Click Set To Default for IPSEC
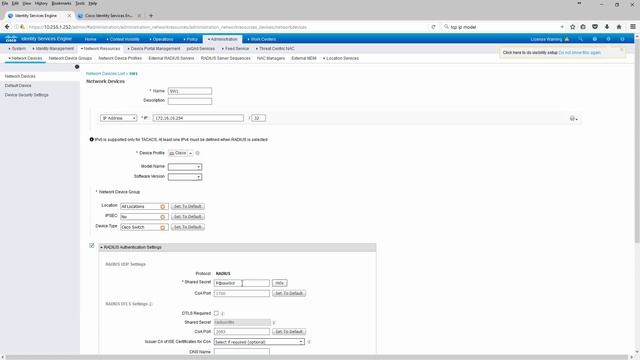Viewport: 640px width, 360px height. pos(188,217)
